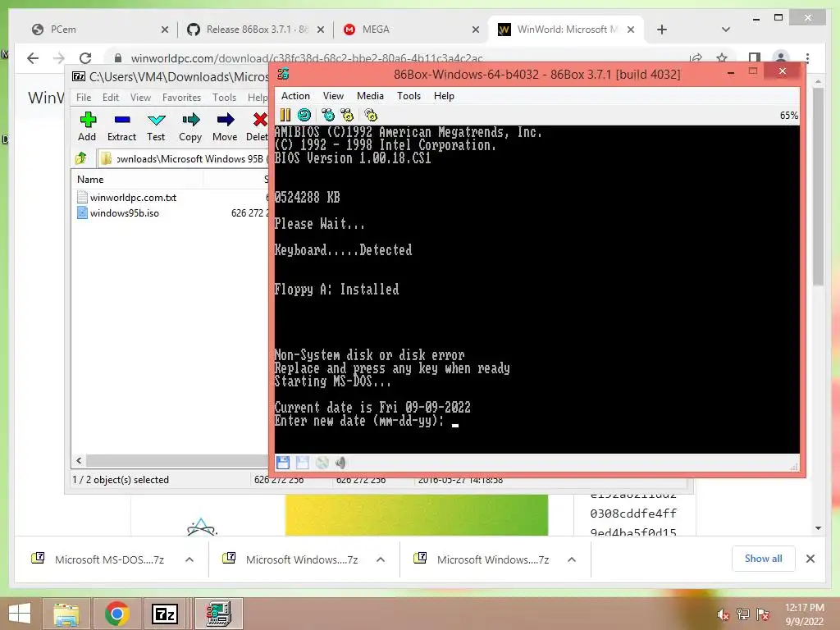Expand options for the second downloaded 7z file
Viewport: 840px width, 630px height.
(381, 559)
